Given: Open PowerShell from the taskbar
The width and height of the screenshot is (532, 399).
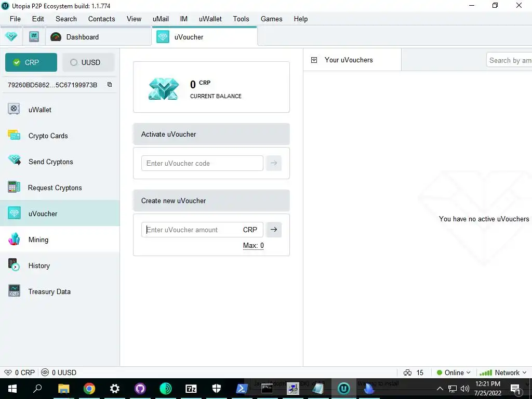Looking at the screenshot, I should pos(242,389).
